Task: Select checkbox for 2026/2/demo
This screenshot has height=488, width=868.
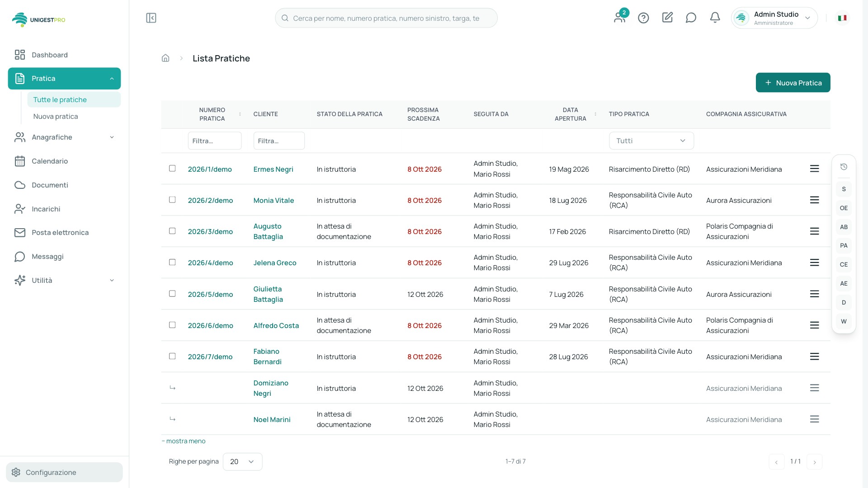Action: pyautogui.click(x=172, y=200)
